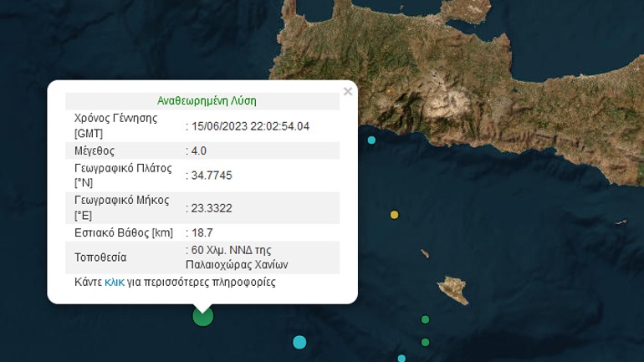Click the magnitude value 4.0
The width and height of the screenshot is (644, 362).
pos(199,150)
